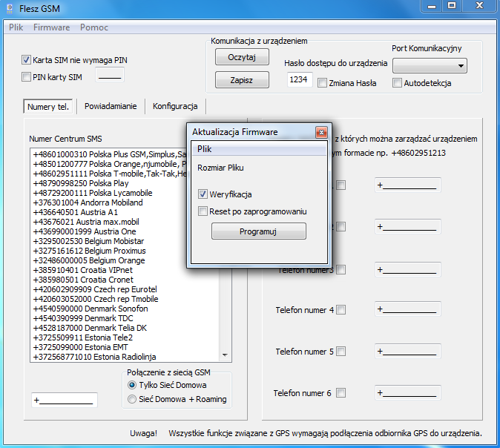Enable the Autodetekcja checkbox
Image resolution: width=500 pixels, height=448 pixels.
pos(398,83)
